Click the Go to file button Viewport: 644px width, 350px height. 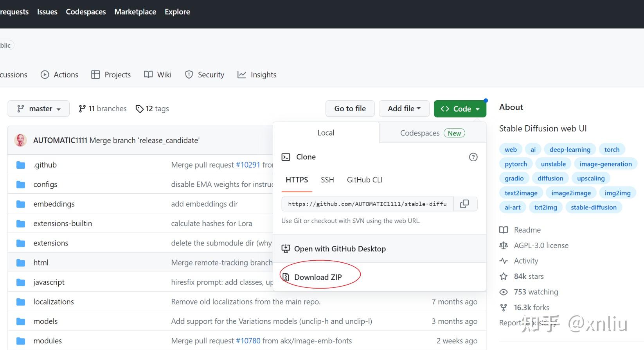click(350, 109)
